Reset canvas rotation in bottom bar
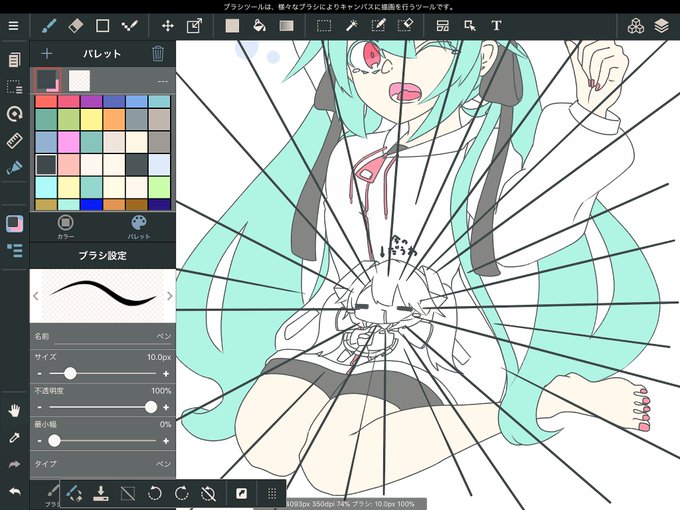The image size is (680, 510). point(209,494)
